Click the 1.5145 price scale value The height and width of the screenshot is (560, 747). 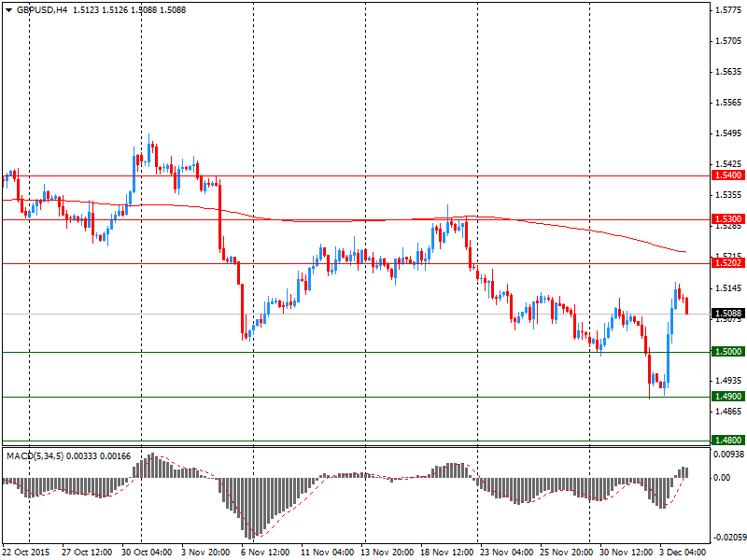click(x=728, y=288)
